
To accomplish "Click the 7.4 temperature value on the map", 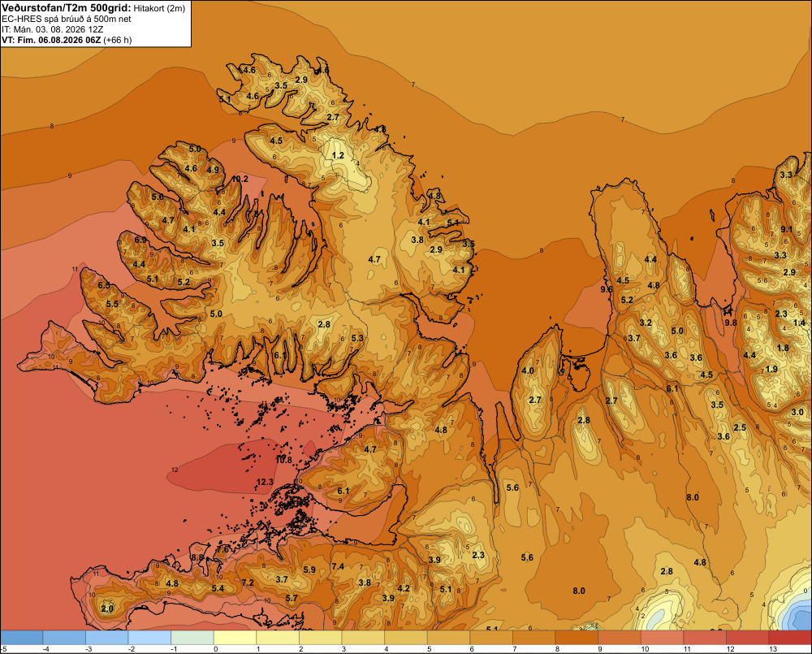I will [x=338, y=566].
